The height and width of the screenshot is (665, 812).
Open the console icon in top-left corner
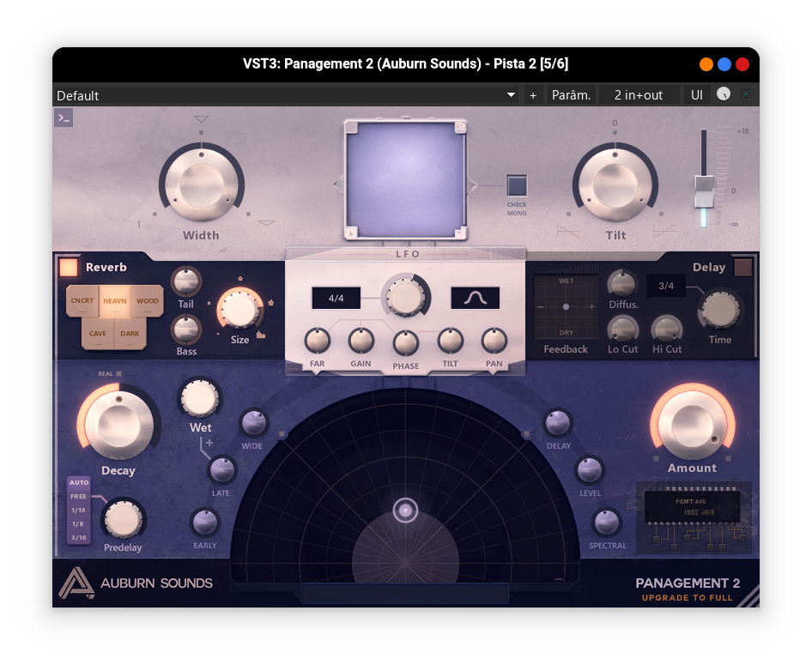coord(63,118)
